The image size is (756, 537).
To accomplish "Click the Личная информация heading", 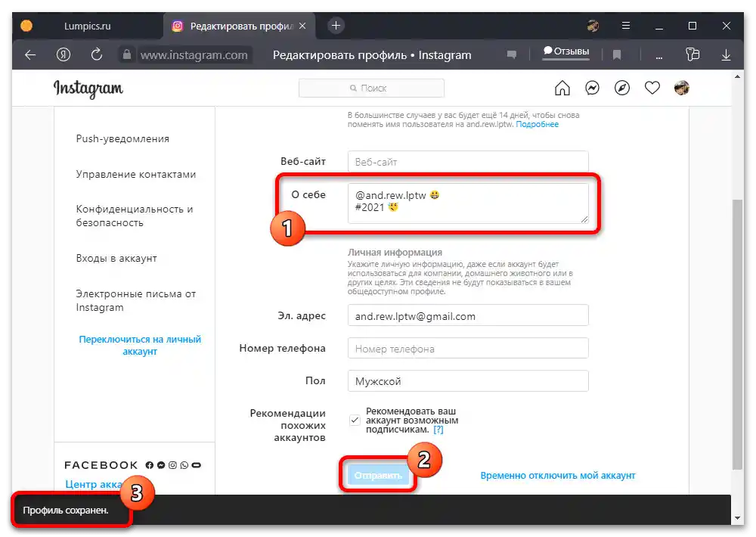I will tap(395, 252).
